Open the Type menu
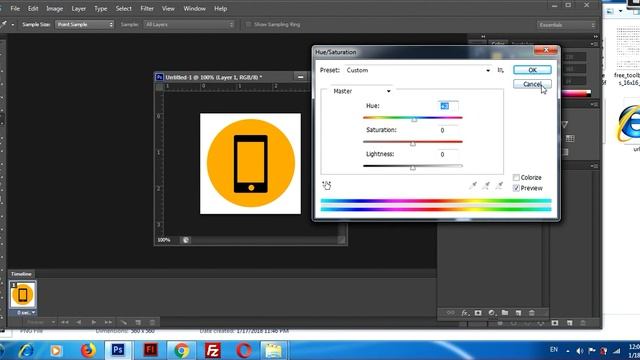 coord(100,9)
